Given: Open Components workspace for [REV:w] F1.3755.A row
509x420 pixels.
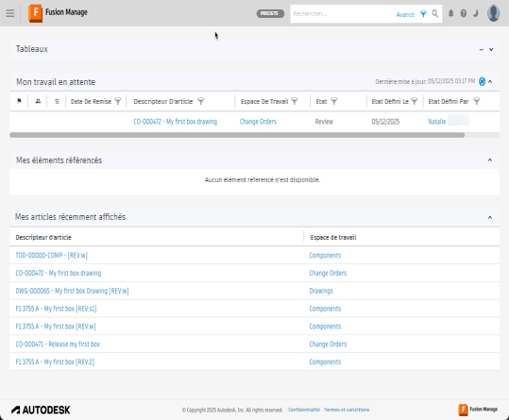Looking at the screenshot, I should tap(325, 327).
